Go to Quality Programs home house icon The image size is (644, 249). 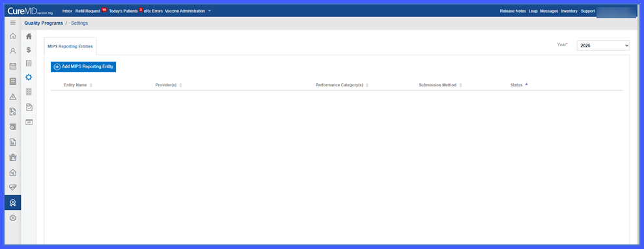click(x=29, y=36)
